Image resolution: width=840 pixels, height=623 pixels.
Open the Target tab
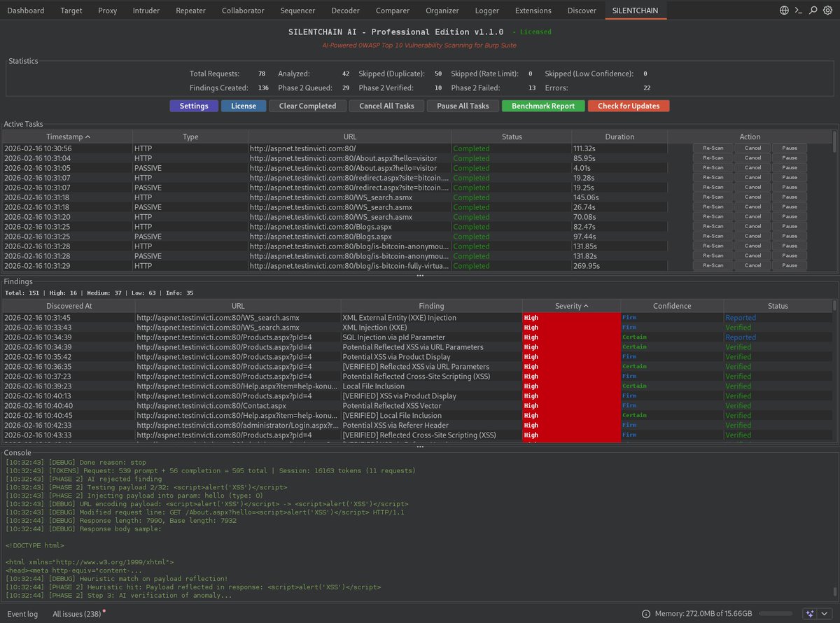[71, 10]
